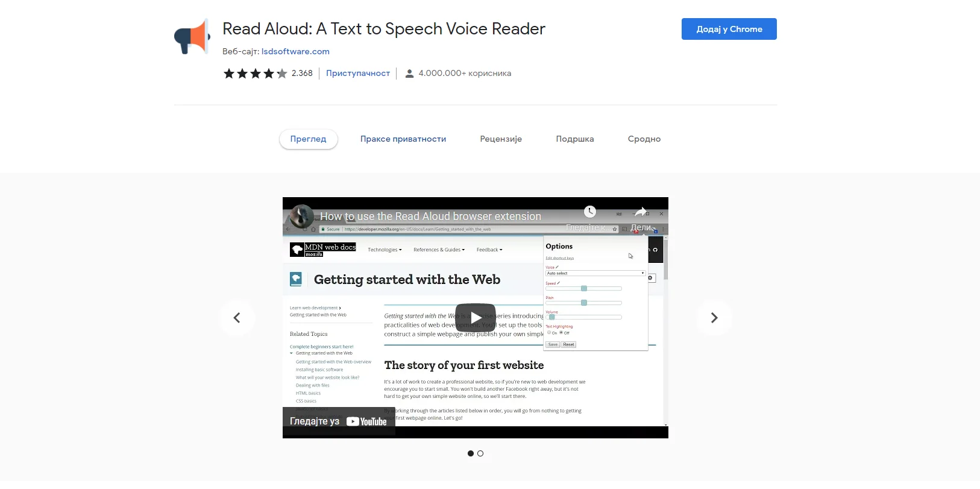Screen dimensions: 980x489
Task: Go to the next slide with right chevron
Action: click(714, 318)
